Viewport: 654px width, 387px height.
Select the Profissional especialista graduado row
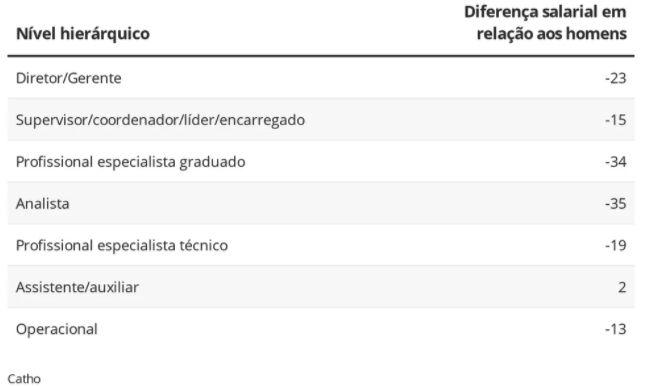click(321, 161)
